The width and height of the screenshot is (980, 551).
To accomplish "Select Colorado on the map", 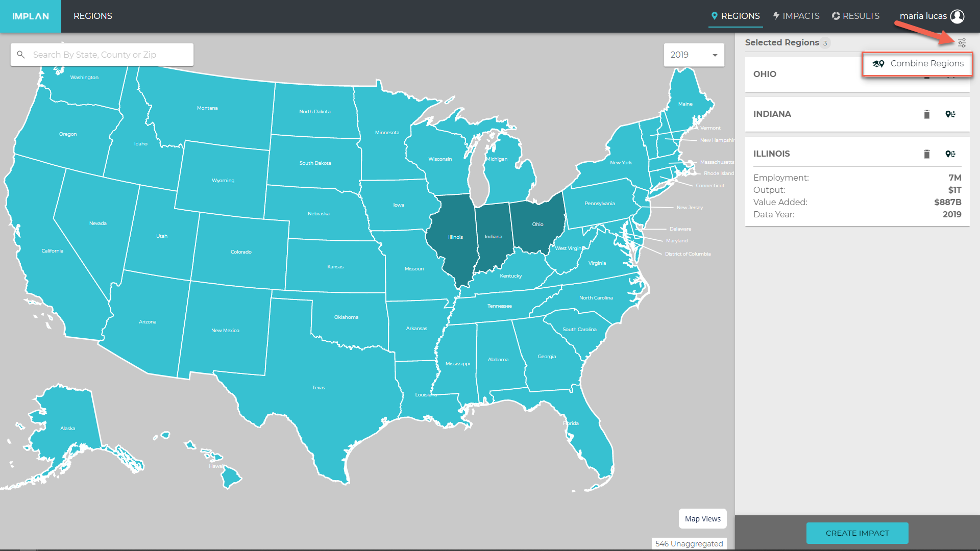I will (241, 252).
